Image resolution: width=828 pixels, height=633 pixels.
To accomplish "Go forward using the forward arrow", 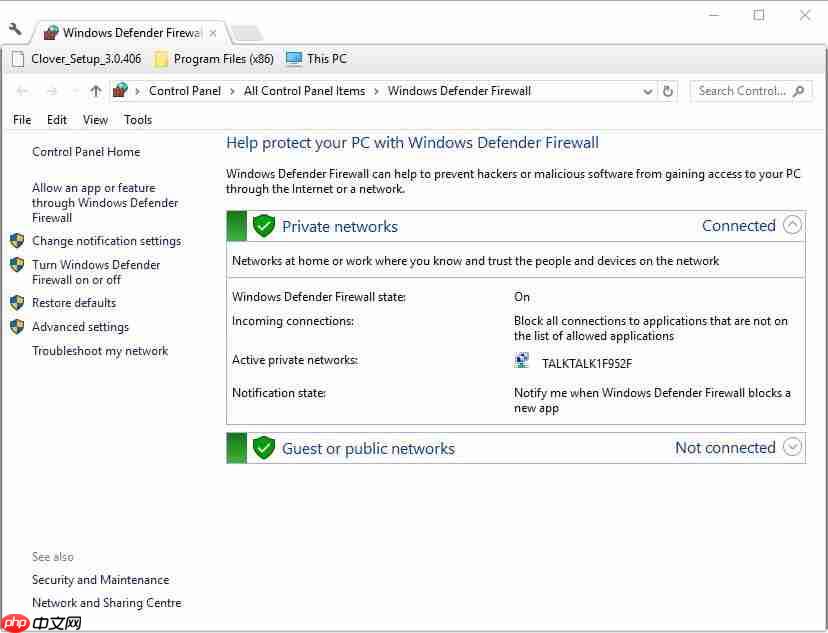I will tap(52, 91).
